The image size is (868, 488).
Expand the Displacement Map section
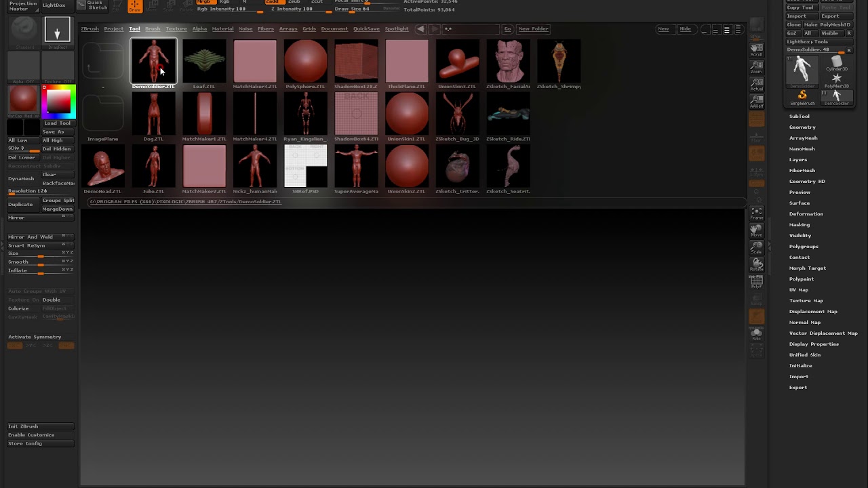(x=813, y=311)
